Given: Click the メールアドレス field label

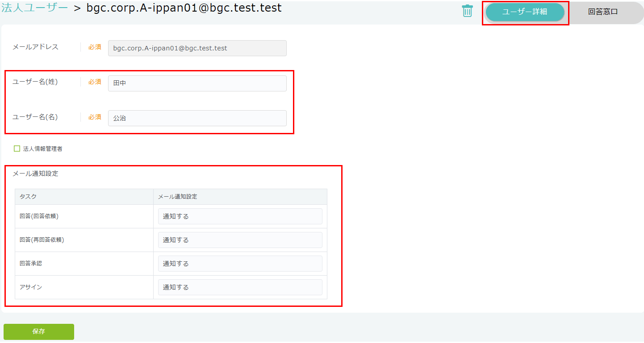Looking at the screenshot, I should click(35, 47).
